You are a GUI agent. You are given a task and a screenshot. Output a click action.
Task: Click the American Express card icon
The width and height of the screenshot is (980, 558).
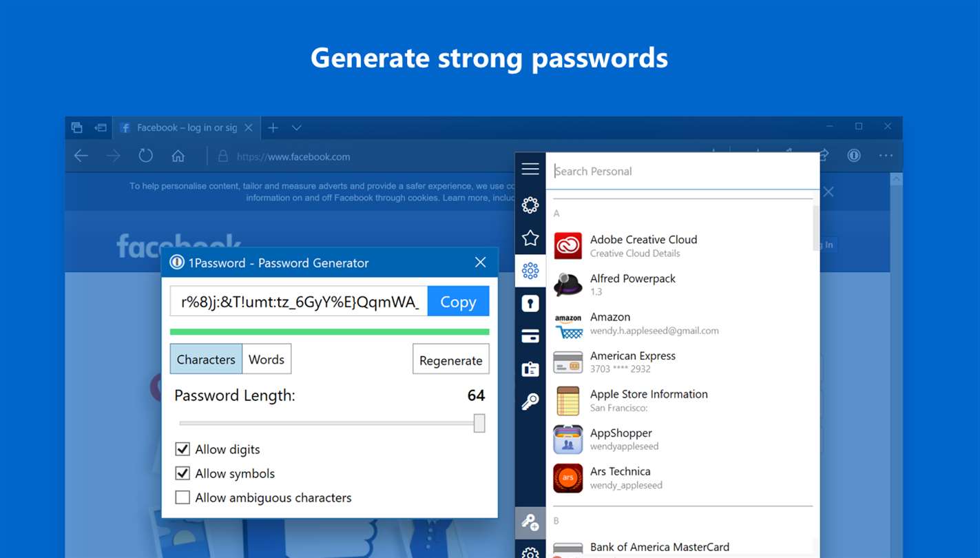(x=568, y=362)
